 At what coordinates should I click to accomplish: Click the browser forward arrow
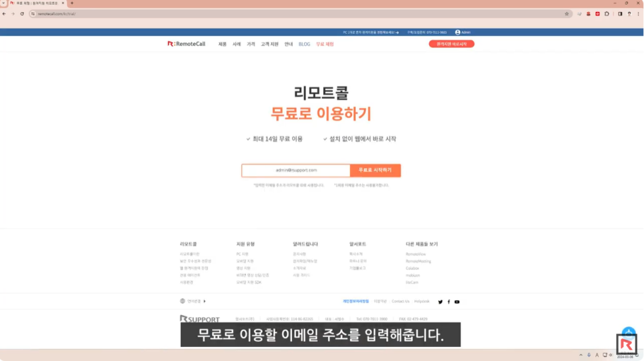[13, 13]
